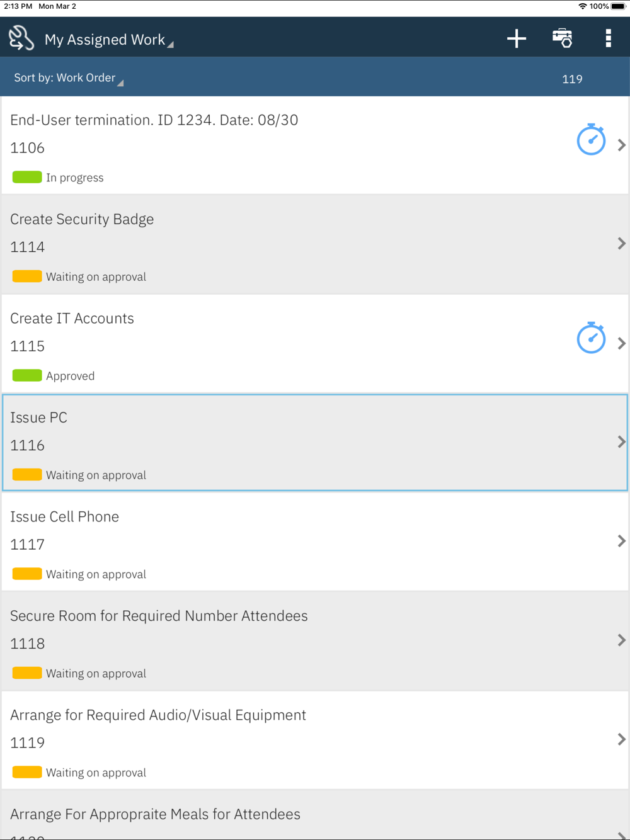Tap the Wi-Fi status icon
The image size is (630, 840).
click(582, 6)
